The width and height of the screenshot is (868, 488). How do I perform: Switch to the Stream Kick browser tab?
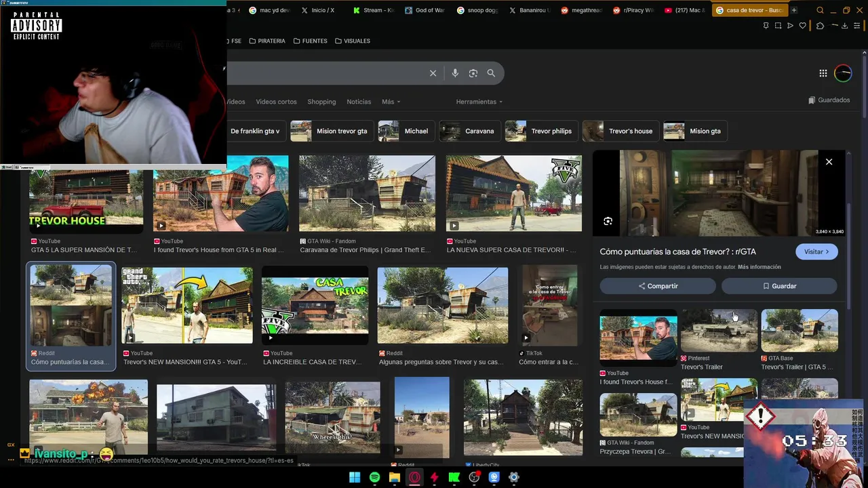[x=373, y=10]
